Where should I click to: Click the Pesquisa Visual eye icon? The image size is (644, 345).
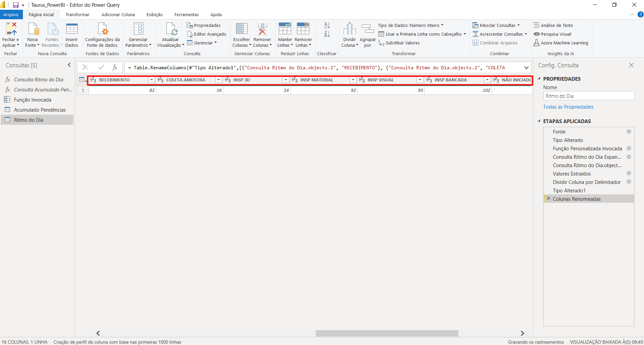[537, 34]
